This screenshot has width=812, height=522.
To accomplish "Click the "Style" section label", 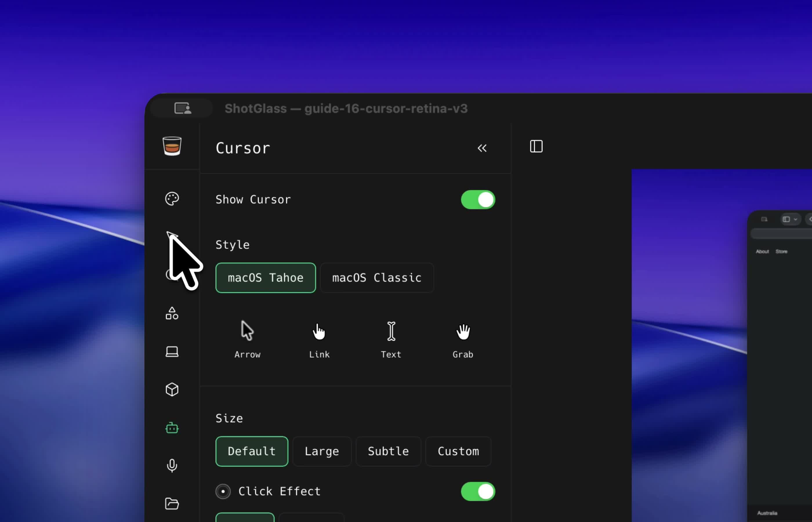I will click(x=233, y=245).
